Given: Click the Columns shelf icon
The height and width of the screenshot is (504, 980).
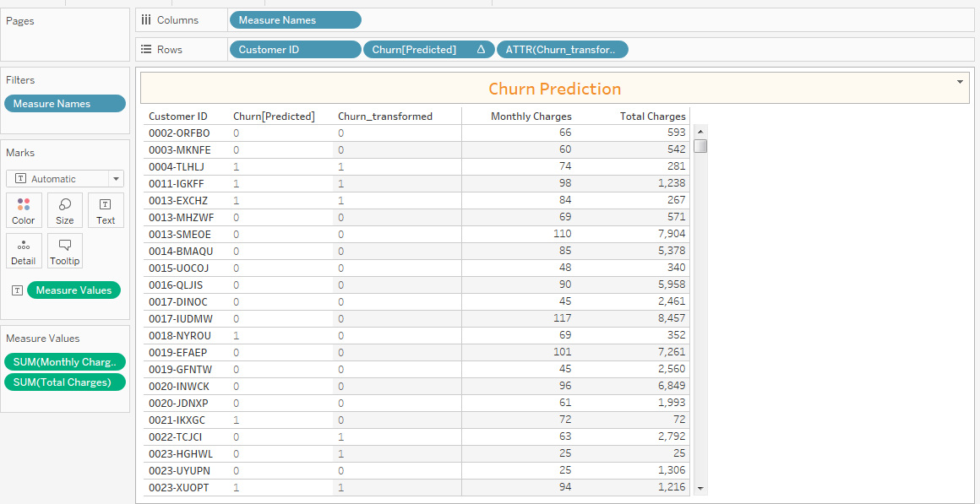Looking at the screenshot, I should point(146,19).
